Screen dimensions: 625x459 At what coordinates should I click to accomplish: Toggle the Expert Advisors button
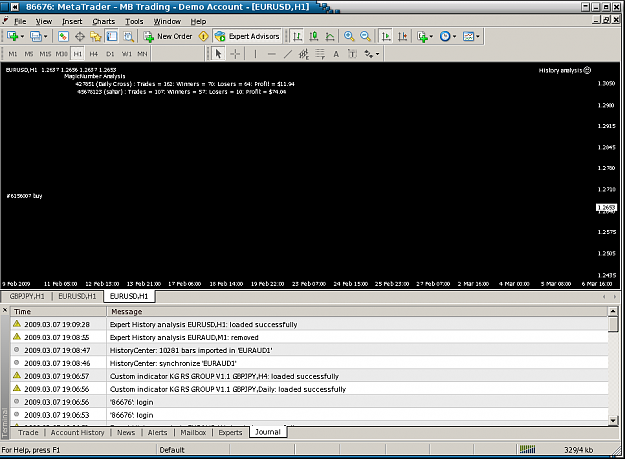(x=247, y=37)
